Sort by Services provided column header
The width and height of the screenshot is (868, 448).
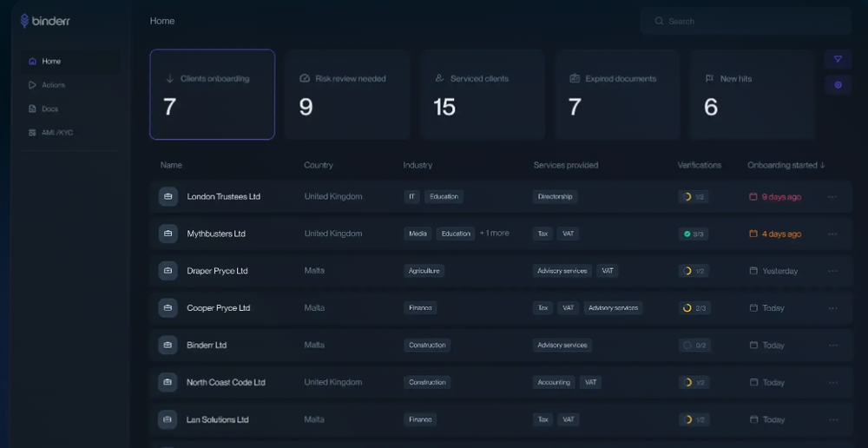(x=566, y=165)
